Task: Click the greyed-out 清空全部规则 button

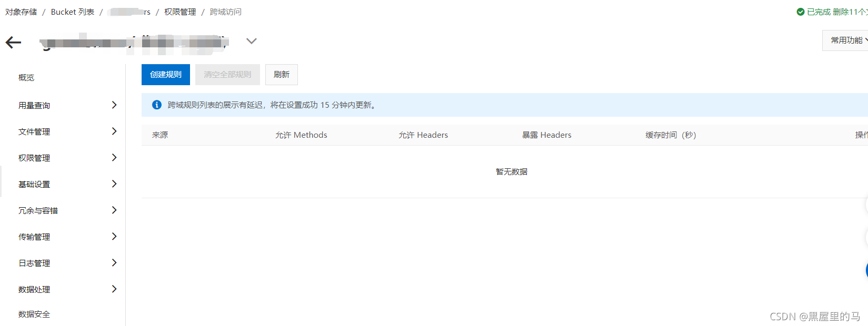Action: [x=227, y=75]
